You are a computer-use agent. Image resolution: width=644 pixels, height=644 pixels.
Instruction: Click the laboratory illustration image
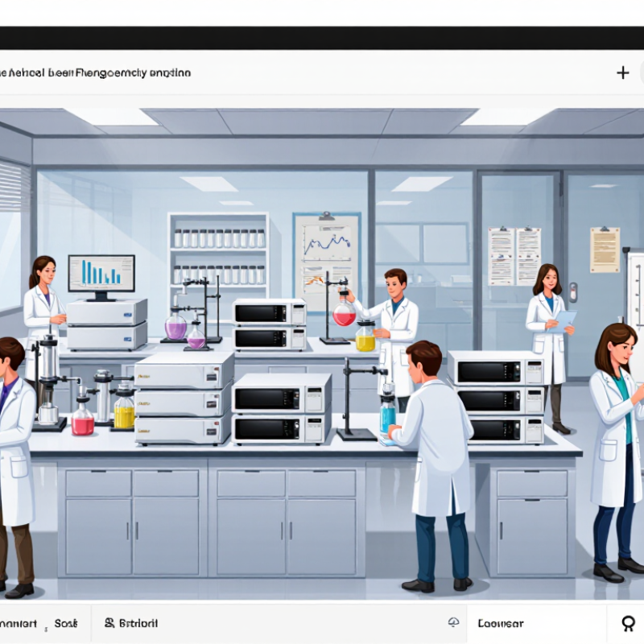point(322,354)
